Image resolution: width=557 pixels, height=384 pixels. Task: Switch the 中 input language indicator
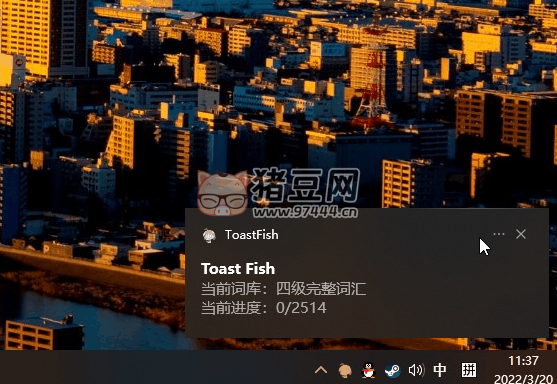coord(440,370)
